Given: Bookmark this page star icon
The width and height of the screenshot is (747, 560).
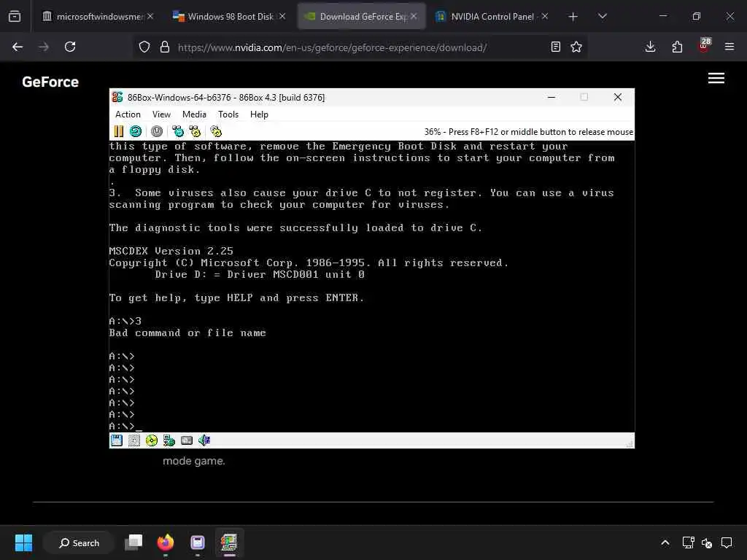Looking at the screenshot, I should tap(576, 47).
